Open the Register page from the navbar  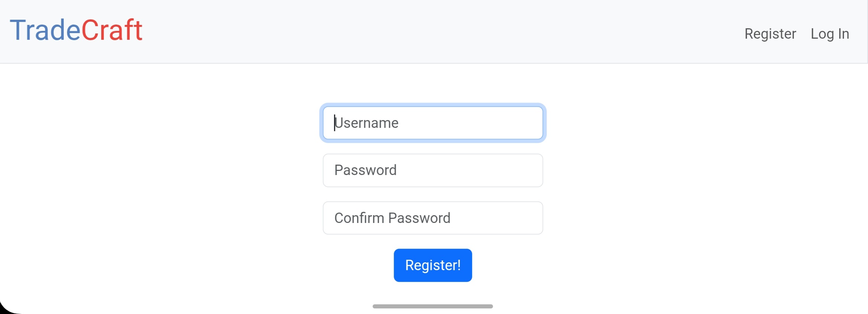[770, 34]
